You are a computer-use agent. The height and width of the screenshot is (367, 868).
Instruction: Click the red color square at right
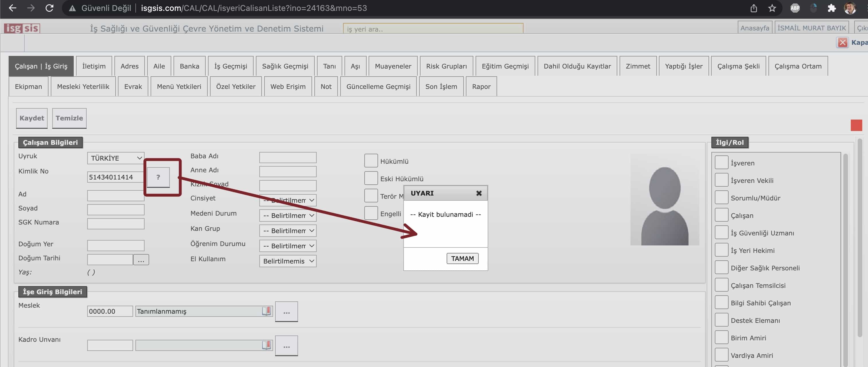(x=856, y=125)
